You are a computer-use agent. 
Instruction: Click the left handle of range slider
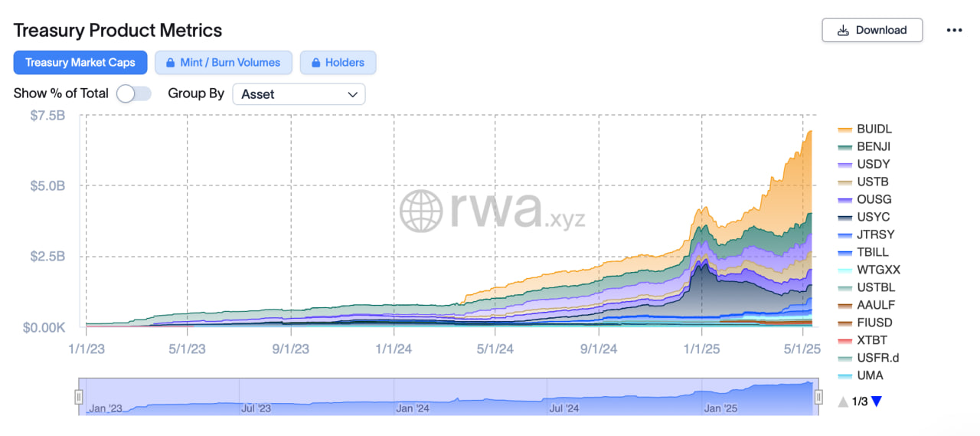point(79,396)
